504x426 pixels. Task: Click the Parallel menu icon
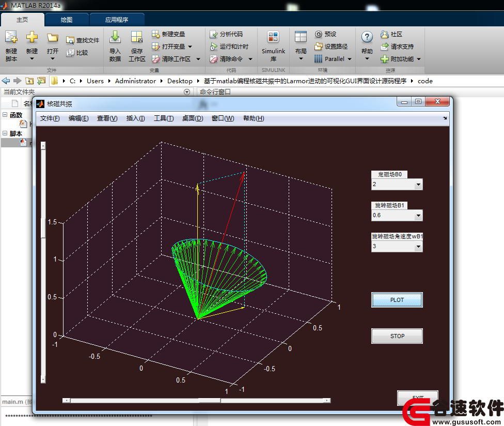[x=318, y=59]
